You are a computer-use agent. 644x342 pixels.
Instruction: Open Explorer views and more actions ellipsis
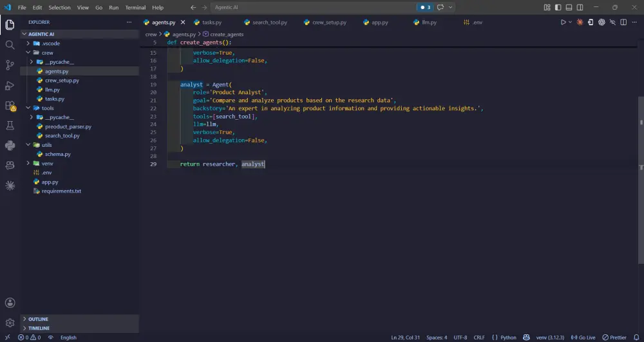129,22
